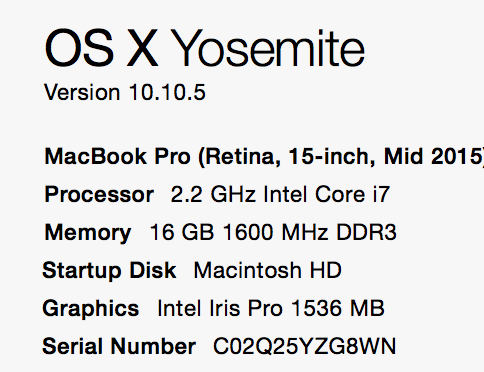Image resolution: width=484 pixels, height=372 pixels.
Task: Select the Macintosh HD value
Action: point(268,270)
